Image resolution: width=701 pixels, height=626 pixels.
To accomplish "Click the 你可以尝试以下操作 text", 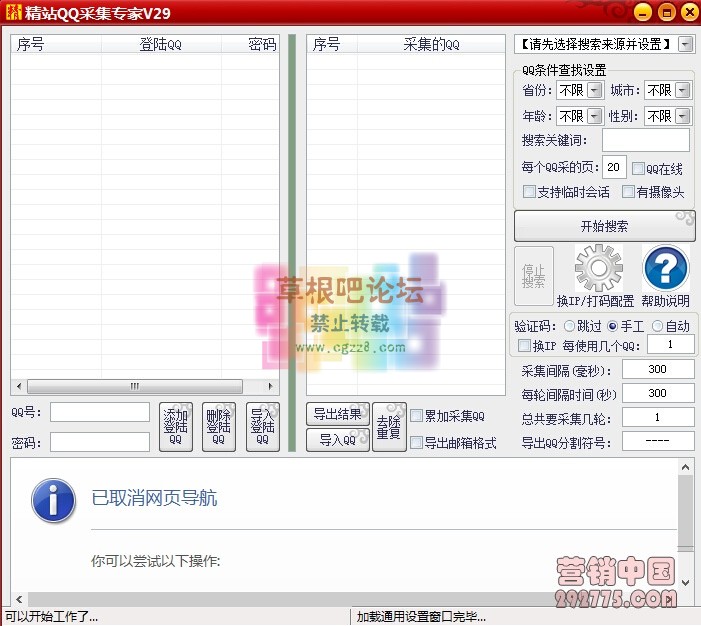I will click(x=156, y=561).
